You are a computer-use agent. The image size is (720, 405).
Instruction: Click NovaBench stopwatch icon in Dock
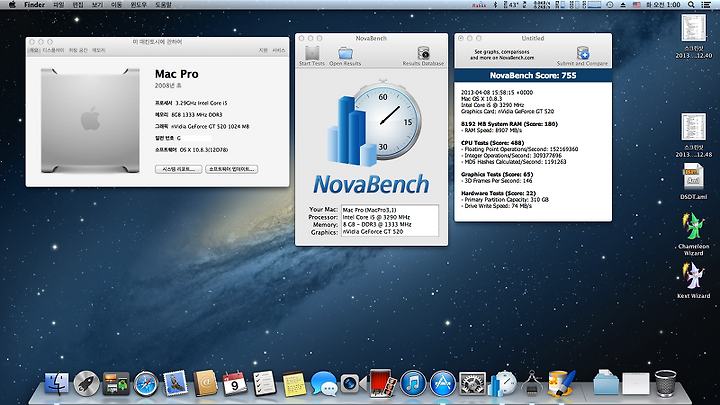pyautogui.click(x=502, y=383)
